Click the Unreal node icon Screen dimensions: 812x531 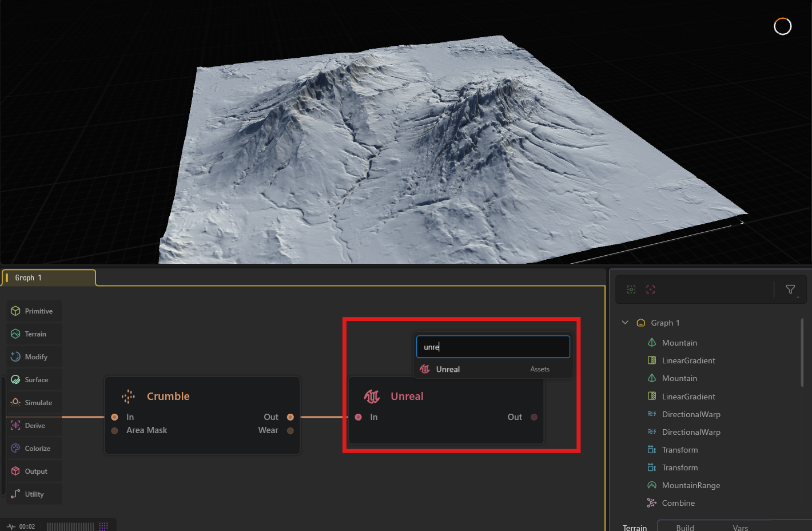point(372,397)
